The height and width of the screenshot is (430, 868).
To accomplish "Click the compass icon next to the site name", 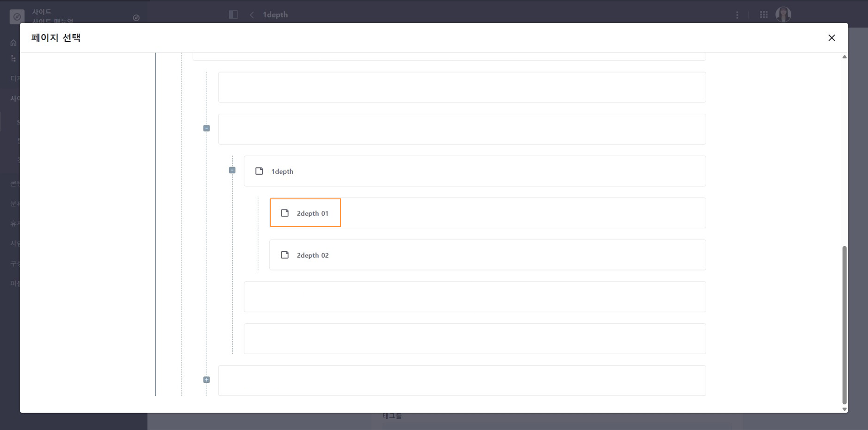I will [136, 18].
